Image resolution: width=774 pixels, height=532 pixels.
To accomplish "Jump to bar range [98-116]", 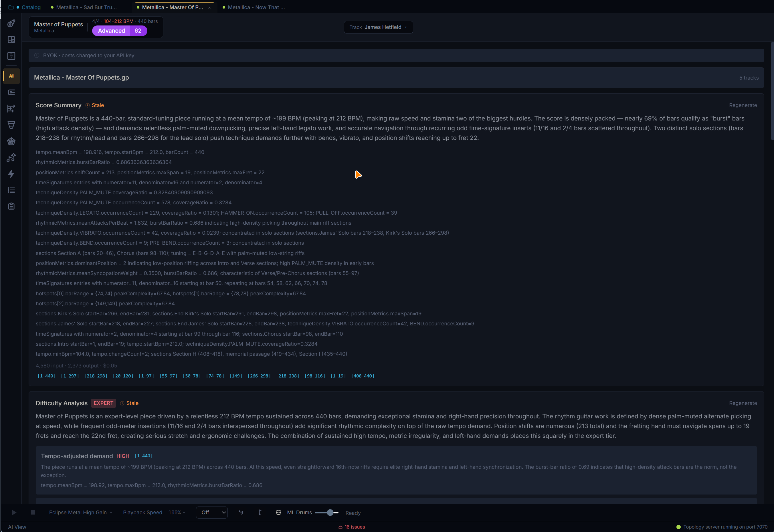I will (315, 376).
